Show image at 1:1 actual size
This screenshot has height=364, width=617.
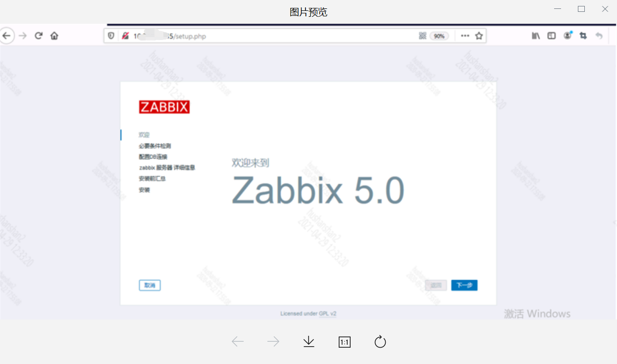(345, 342)
